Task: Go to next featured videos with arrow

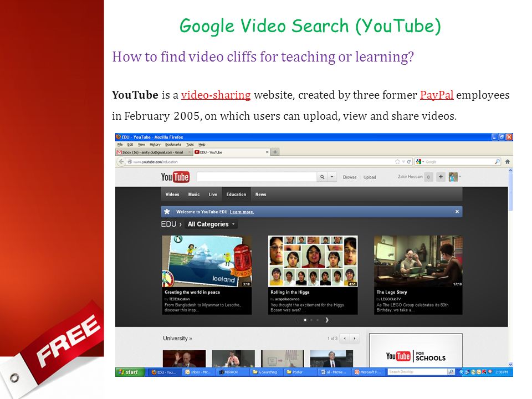Action: (x=327, y=320)
